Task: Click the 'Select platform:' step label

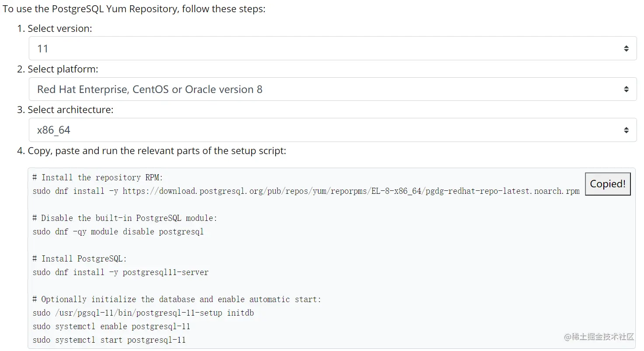Action: coord(63,69)
